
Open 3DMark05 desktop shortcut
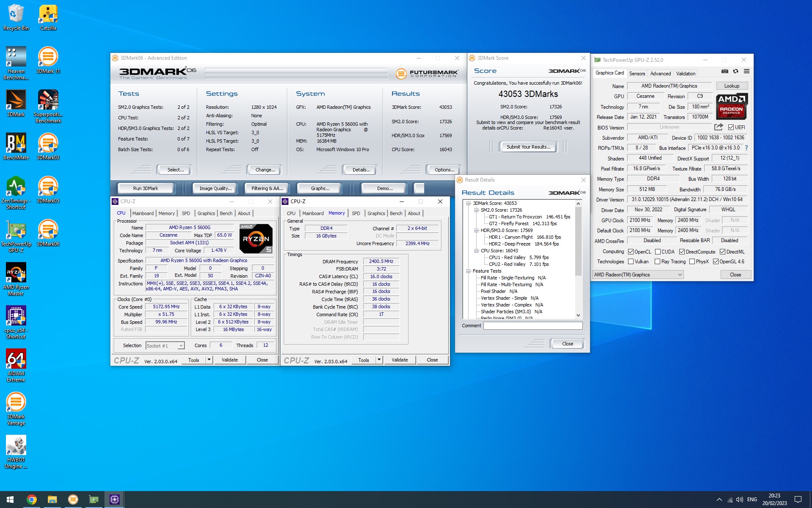(48, 189)
